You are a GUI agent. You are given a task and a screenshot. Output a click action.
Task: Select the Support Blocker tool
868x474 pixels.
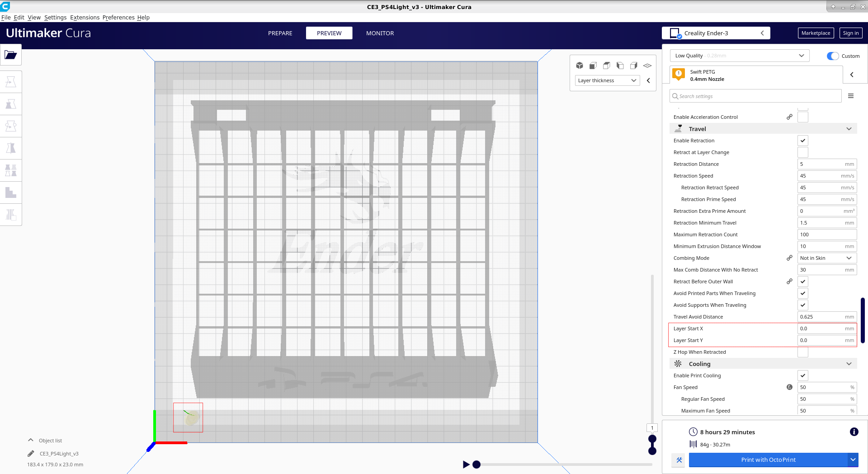coord(11,192)
